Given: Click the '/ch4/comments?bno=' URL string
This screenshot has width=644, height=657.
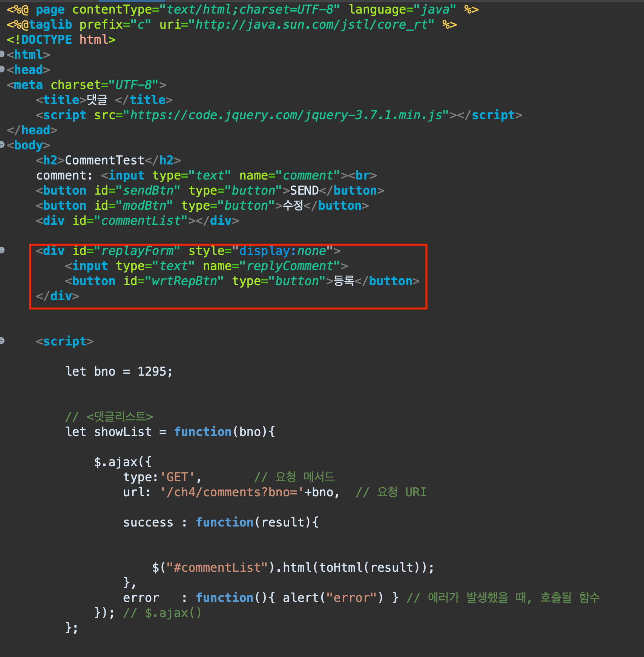Looking at the screenshot, I should [232, 492].
